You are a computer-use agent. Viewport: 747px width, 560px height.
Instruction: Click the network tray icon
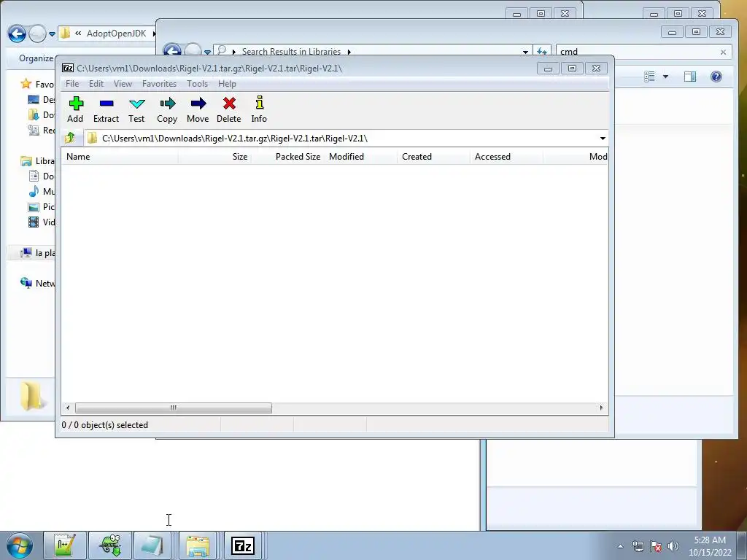(638, 547)
